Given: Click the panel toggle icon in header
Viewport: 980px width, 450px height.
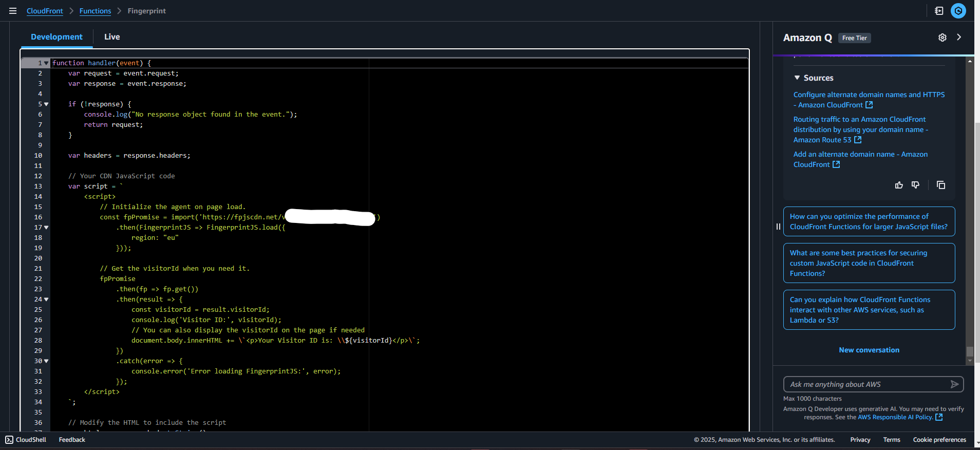Looking at the screenshot, I should click(939, 11).
